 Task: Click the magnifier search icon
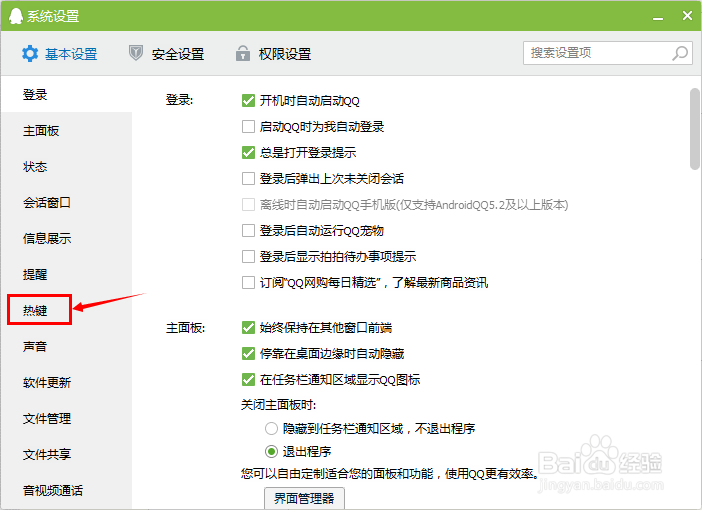(x=680, y=53)
